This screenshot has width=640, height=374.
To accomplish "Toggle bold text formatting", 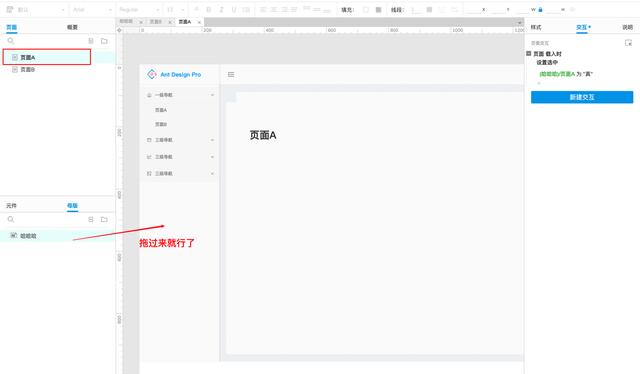I will click(x=209, y=9).
